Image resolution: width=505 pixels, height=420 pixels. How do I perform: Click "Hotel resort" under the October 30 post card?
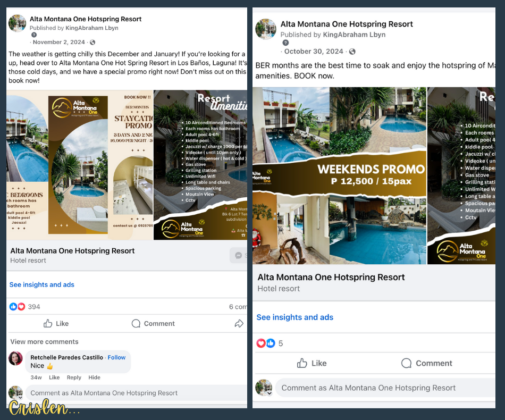279,289
